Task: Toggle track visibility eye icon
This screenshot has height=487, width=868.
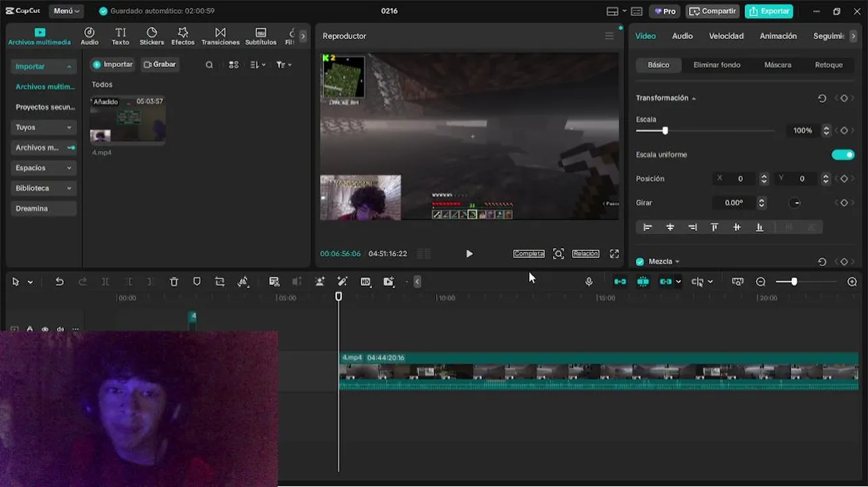Action: click(x=45, y=329)
